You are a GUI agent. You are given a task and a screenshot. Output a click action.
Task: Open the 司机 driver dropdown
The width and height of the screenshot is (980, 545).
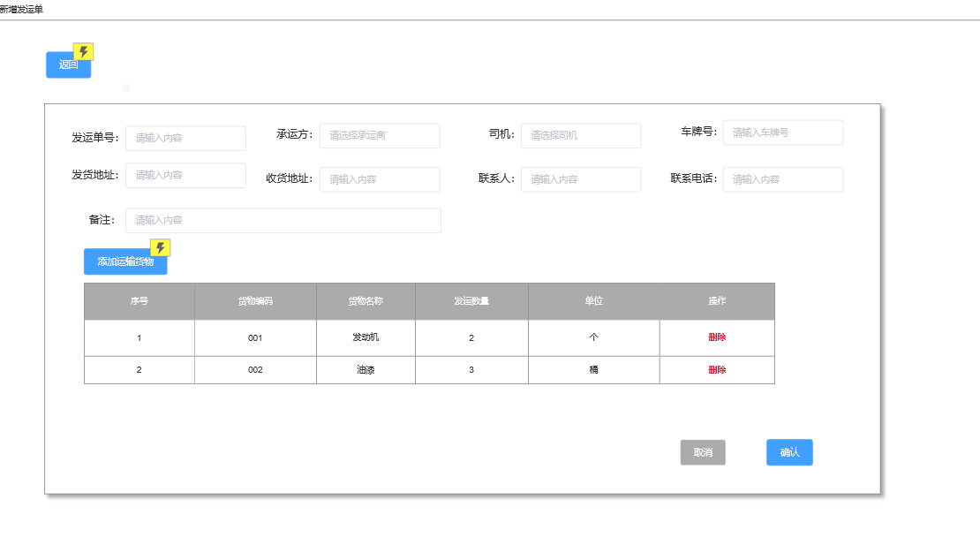(x=581, y=136)
